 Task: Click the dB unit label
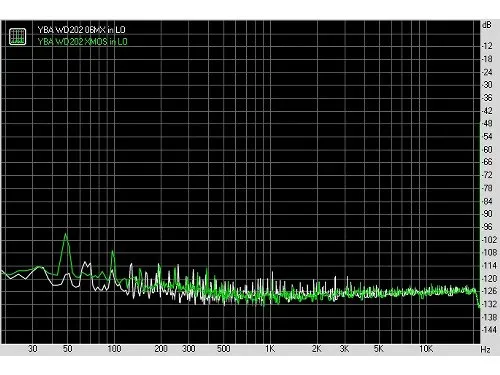pos(487,25)
